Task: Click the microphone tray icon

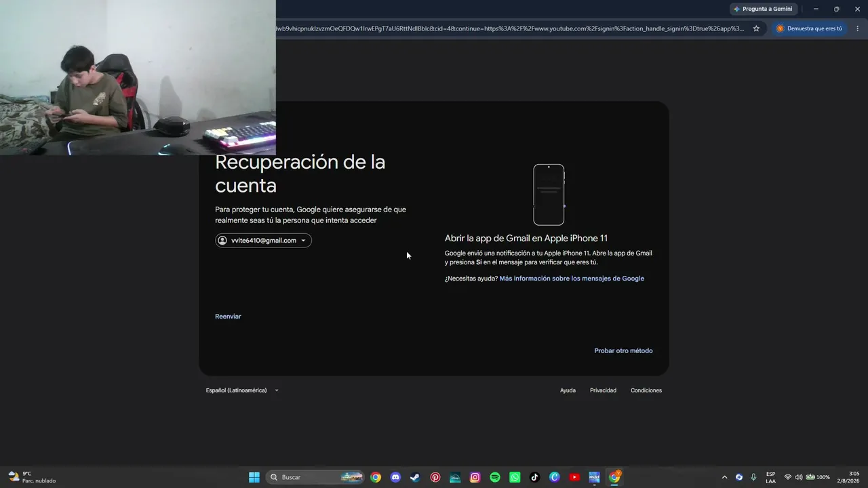Action: pos(753,477)
